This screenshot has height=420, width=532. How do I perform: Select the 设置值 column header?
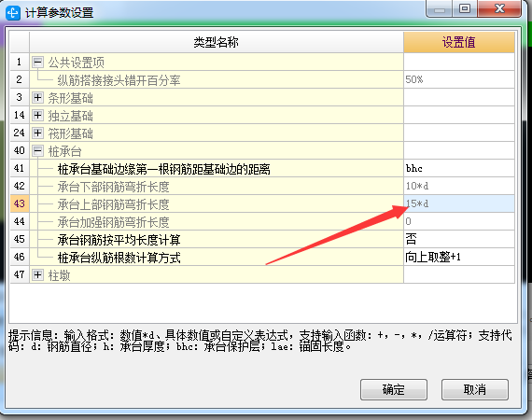458,42
